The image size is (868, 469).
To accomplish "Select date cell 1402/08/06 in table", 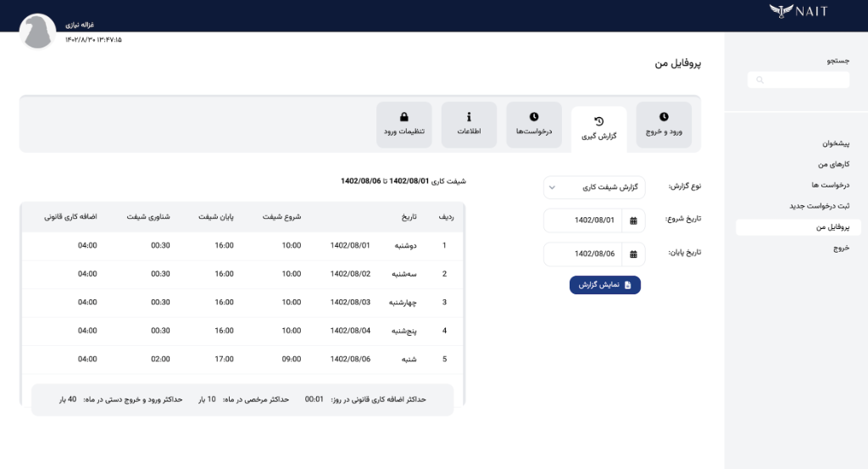I will [350, 360].
